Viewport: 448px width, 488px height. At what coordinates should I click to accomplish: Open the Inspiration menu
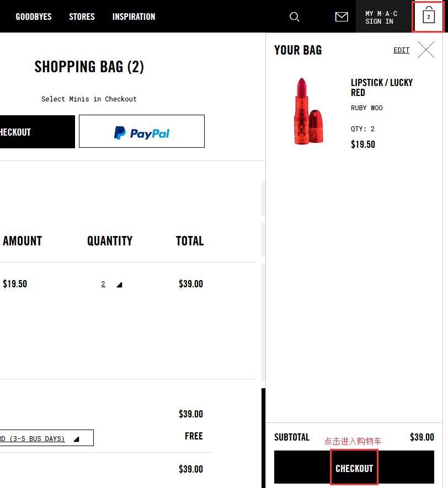[x=134, y=17]
